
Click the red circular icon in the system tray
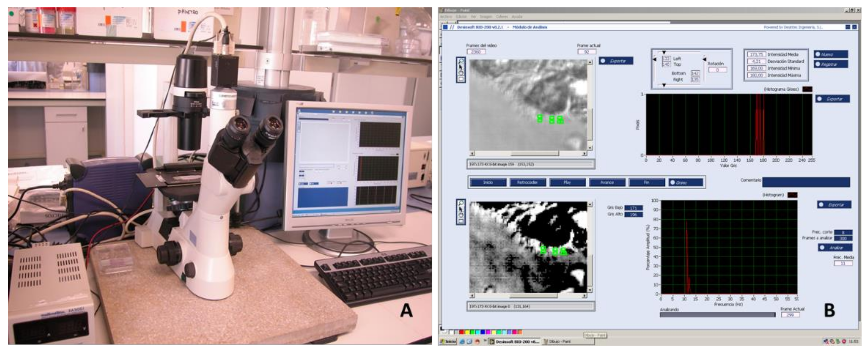(844, 342)
